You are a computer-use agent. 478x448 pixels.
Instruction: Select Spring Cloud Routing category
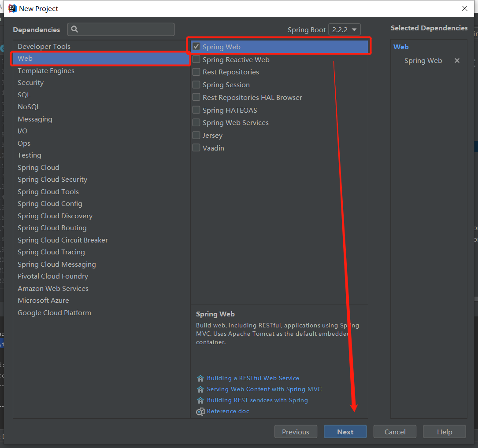click(101, 228)
